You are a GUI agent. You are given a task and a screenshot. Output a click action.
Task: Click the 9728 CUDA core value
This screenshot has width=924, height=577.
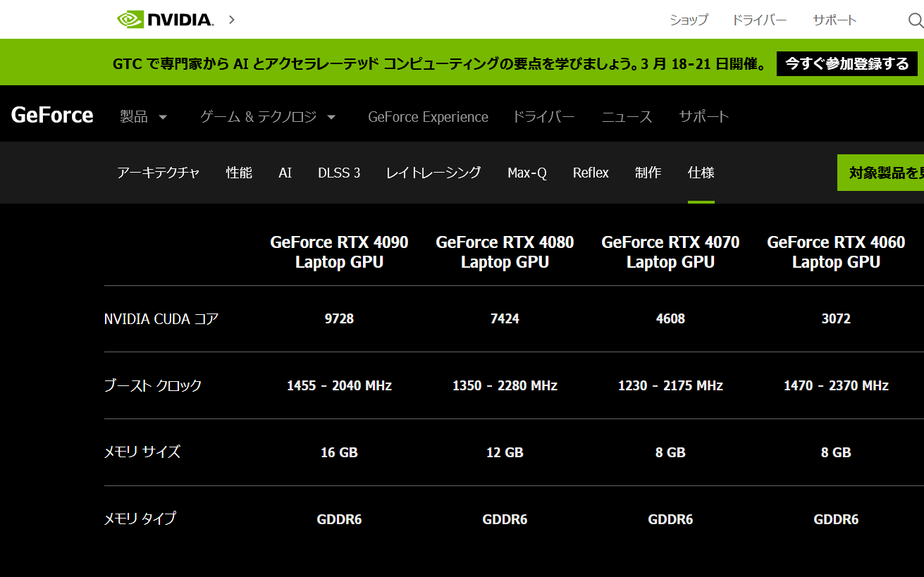(339, 319)
